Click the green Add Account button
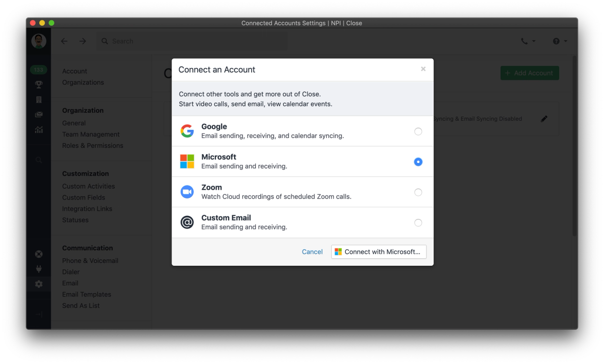Viewport: 604px width, 364px height. pyautogui.click(x=530, y=73)
